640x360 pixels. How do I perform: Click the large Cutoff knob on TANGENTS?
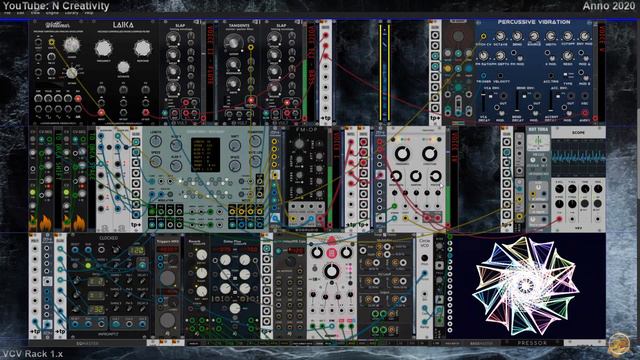pos(233,42)
